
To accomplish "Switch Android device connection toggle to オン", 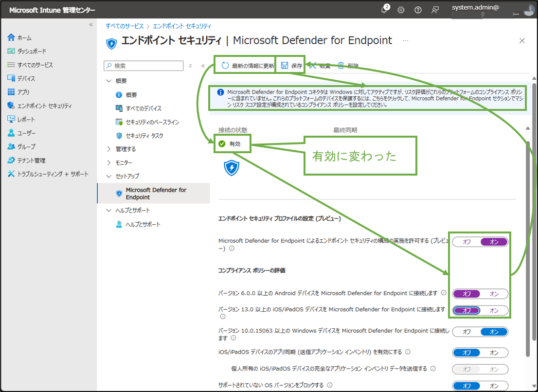I will (494, 294).
